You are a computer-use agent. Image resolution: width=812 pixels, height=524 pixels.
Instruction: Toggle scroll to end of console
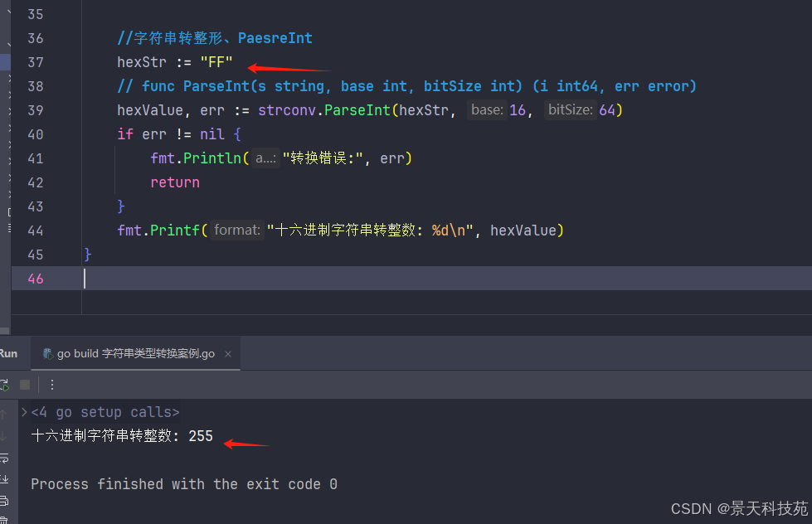[x=4, y=479]
